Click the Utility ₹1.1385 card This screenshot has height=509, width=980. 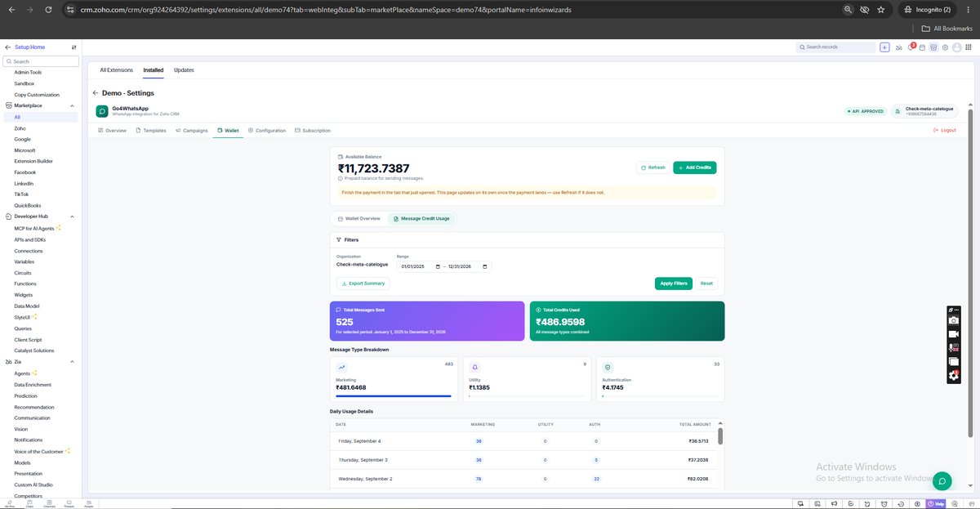527,378
